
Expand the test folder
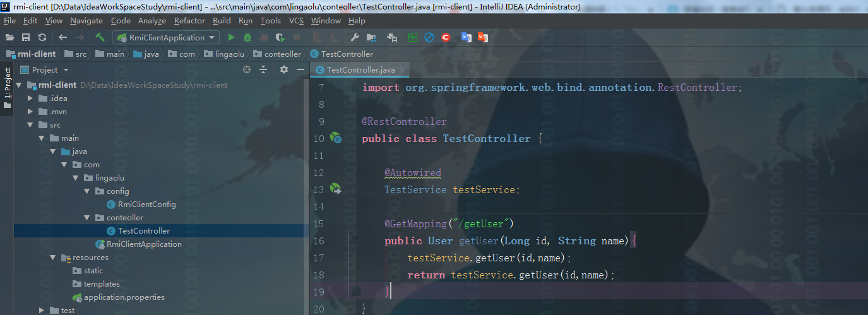pos(42,311)
